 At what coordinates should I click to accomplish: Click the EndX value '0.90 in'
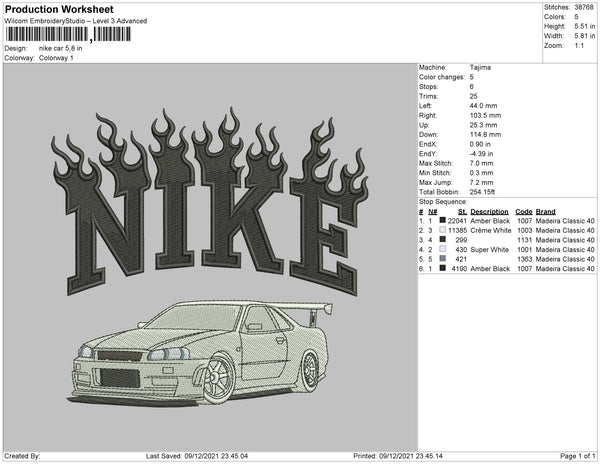[x=480, y=144]
